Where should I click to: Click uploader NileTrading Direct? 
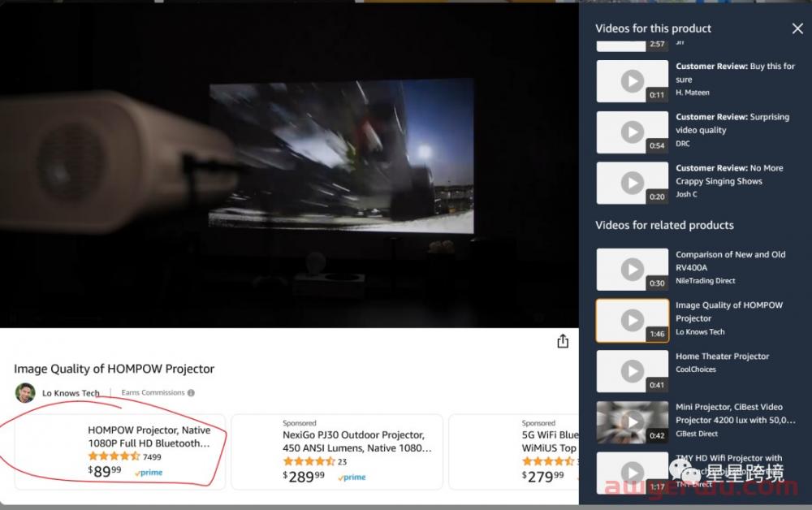706,281
